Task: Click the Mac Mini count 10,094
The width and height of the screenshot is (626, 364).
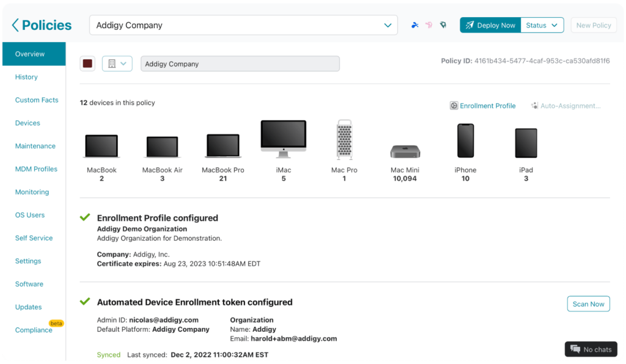Action: coord(405,178)
